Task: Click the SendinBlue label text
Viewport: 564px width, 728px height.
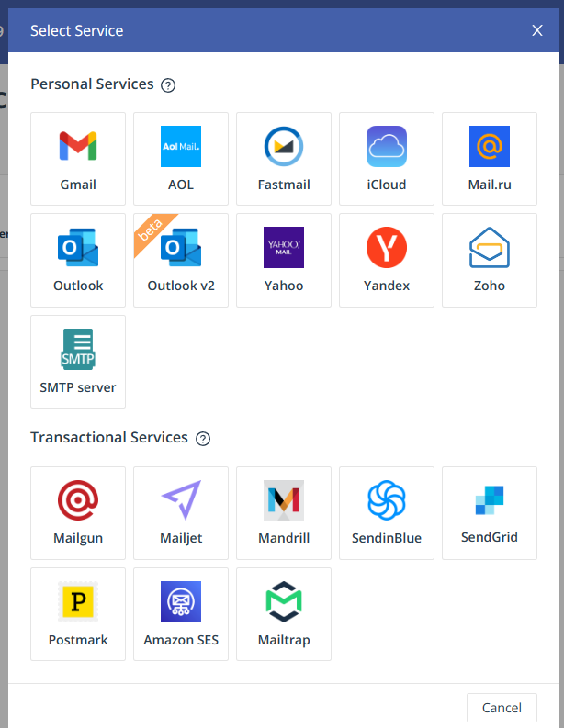Action: point(387,538)
